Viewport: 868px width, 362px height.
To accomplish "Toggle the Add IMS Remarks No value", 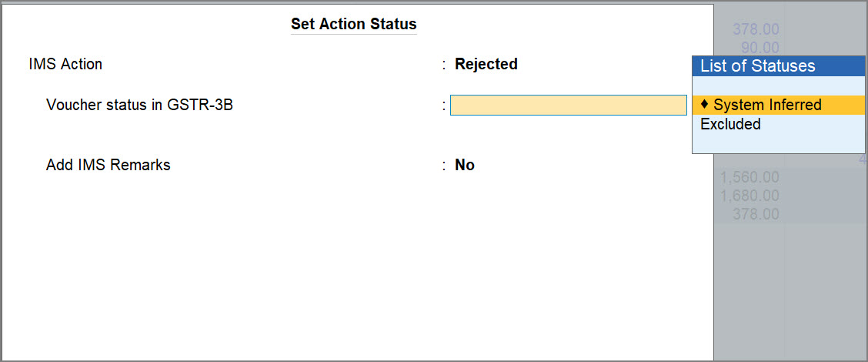I will (464, 165).
